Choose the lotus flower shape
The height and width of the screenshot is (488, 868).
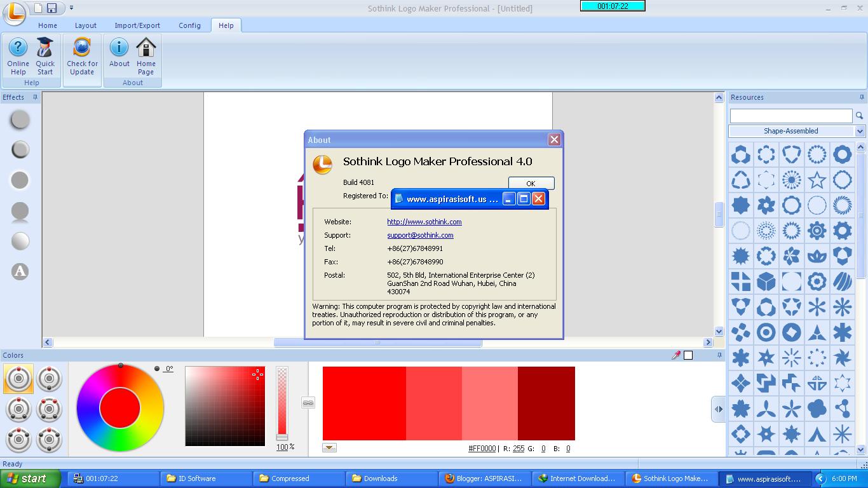pyautogui.click(x=817, y=256)
